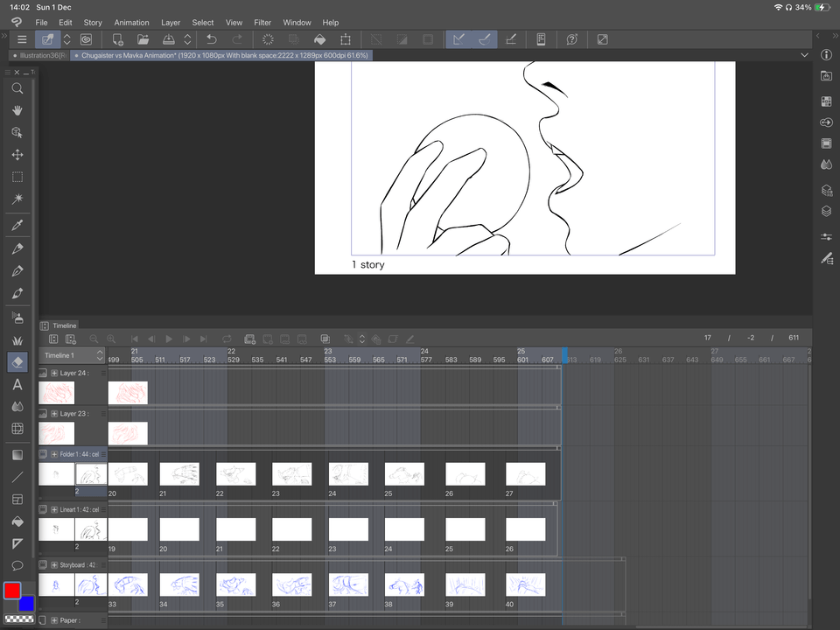The image size is (840, 630).
Task: Go to the last frame
Action: click(204, 339)
